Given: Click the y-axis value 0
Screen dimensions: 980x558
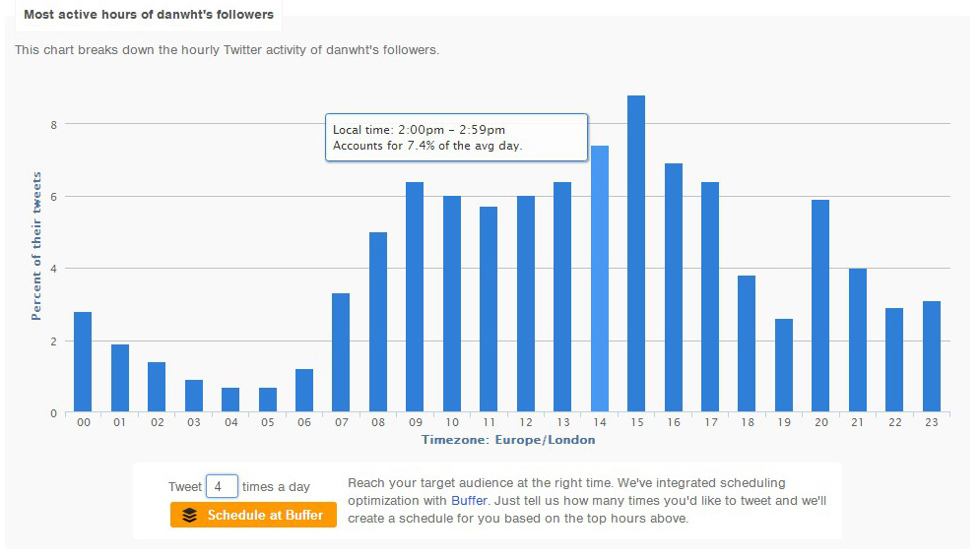Looking at the screenshot, I should point(54,413).
